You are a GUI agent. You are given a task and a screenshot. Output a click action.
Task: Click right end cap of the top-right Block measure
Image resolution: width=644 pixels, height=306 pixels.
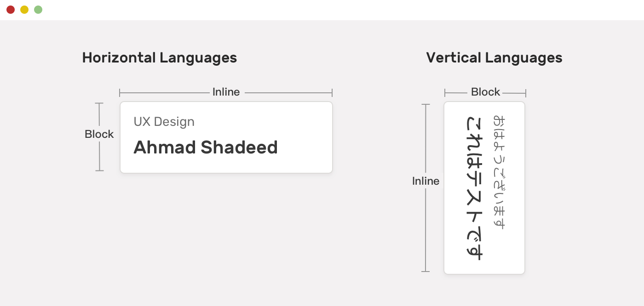pos(525,93)
